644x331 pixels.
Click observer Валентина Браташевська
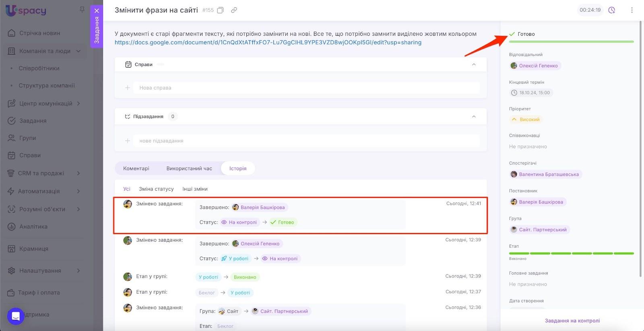pyautogui.click(x=545, y=175)
